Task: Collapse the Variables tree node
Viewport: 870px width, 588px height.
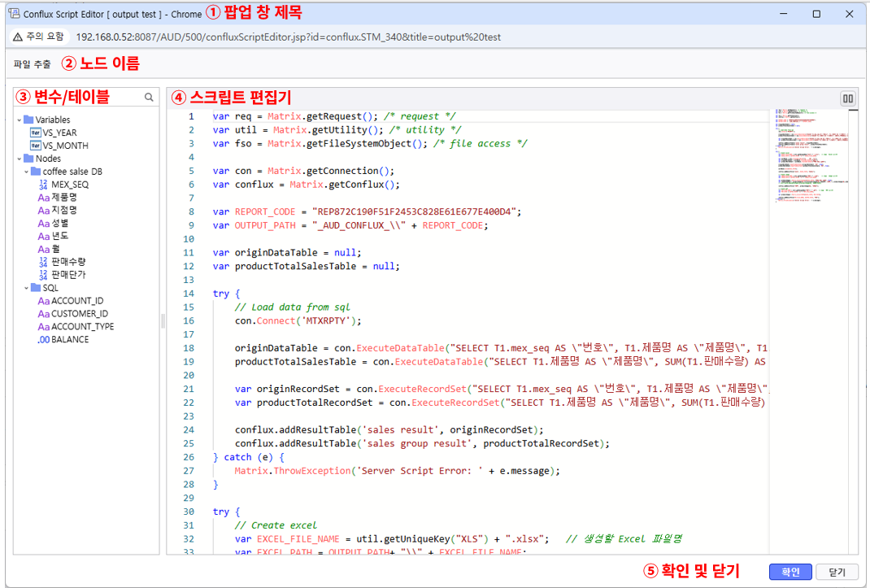Action: point(19,120)
